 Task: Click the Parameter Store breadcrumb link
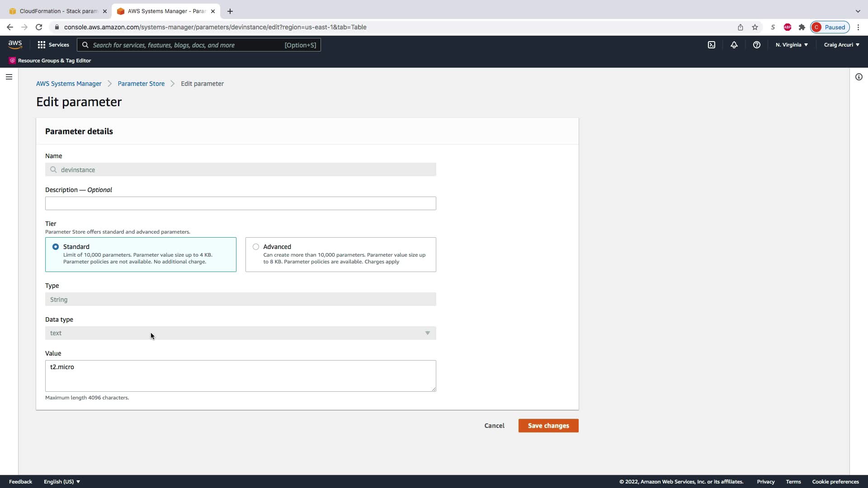(x=141, y=84)
